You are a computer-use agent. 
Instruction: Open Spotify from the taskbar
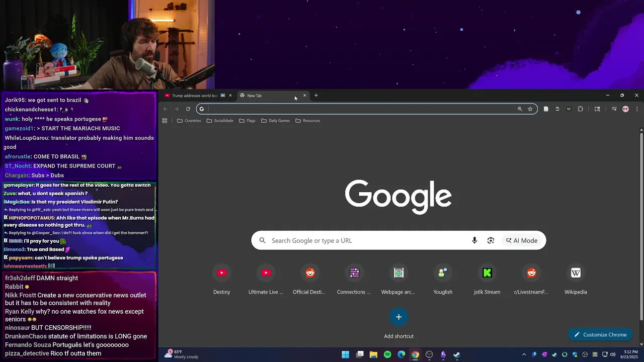coord(387,354)
